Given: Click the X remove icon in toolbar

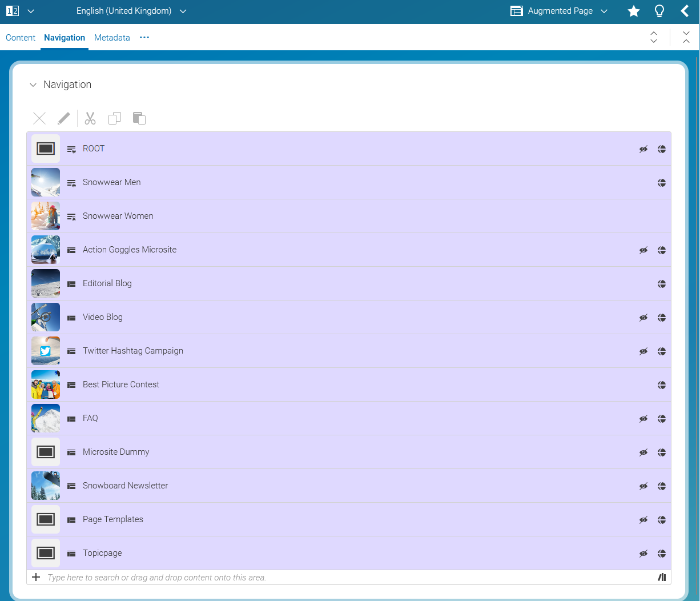Looking at the screenshot, I should point(39,118).
